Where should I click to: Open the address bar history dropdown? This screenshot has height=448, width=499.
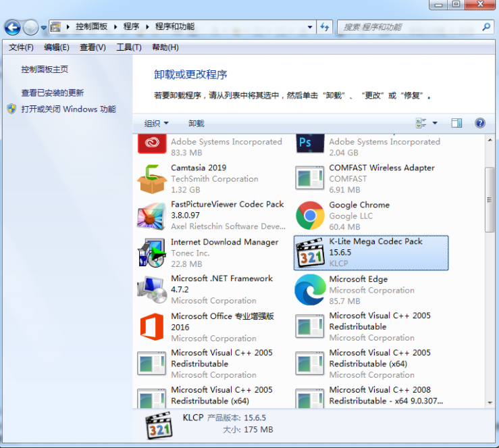(310, 27)
